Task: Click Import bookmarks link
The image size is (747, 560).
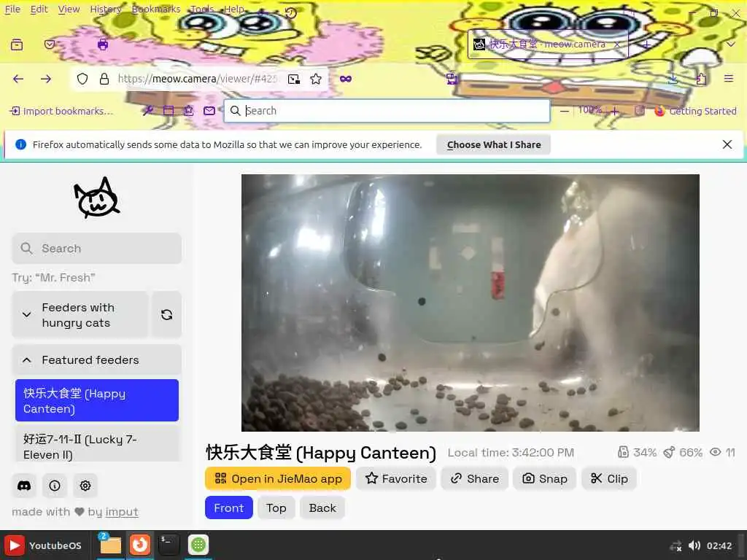Action: pos(61,111)
